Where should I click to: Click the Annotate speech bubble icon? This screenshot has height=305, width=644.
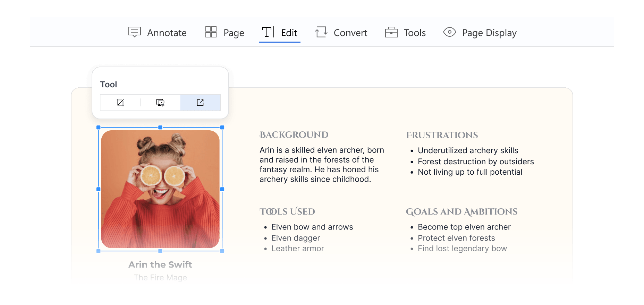click(135, 32)
